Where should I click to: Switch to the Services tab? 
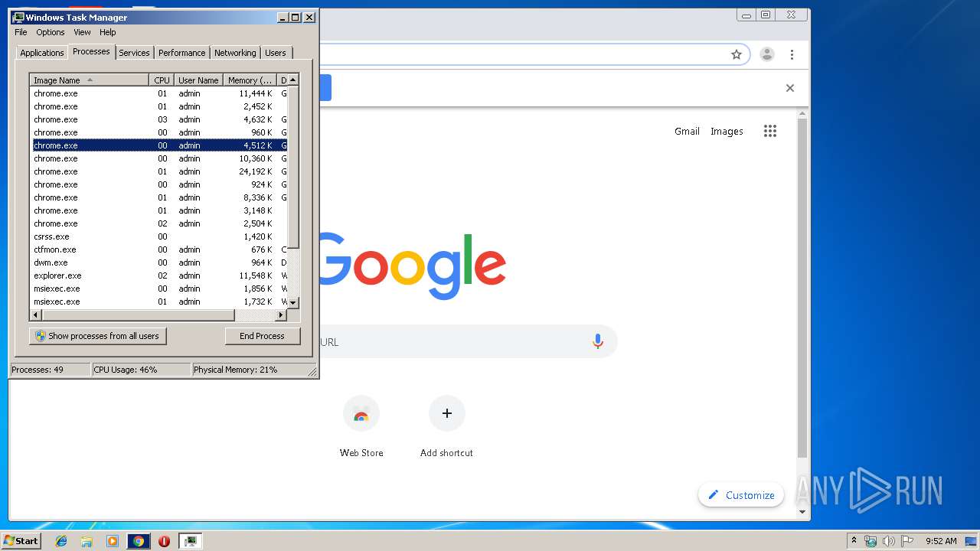click(134, 53)
